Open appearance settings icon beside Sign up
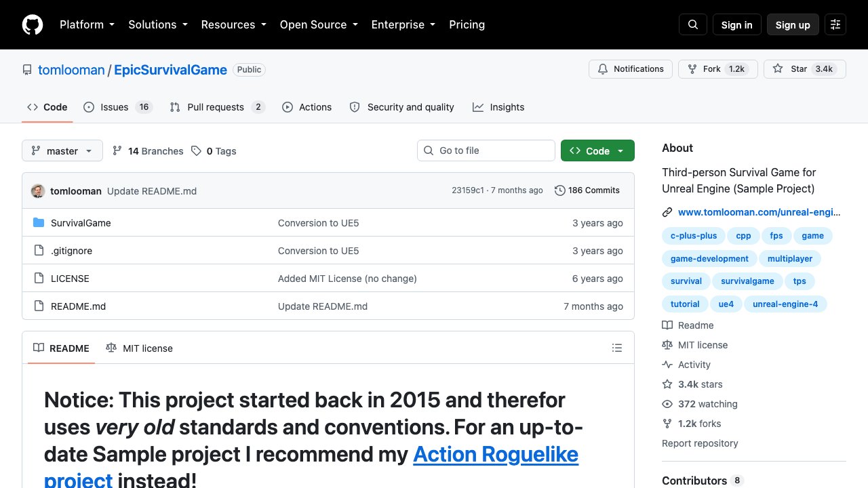This screenshot has height=488, width=868. 835,24
